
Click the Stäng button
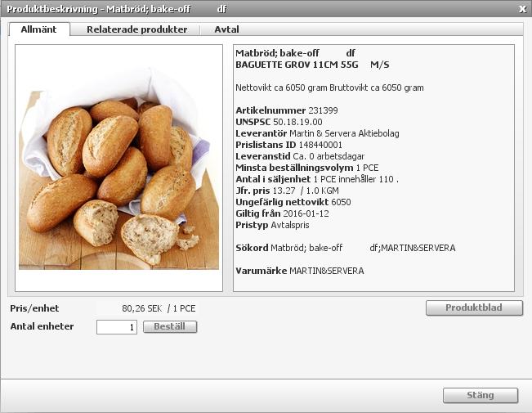[481, 395]
